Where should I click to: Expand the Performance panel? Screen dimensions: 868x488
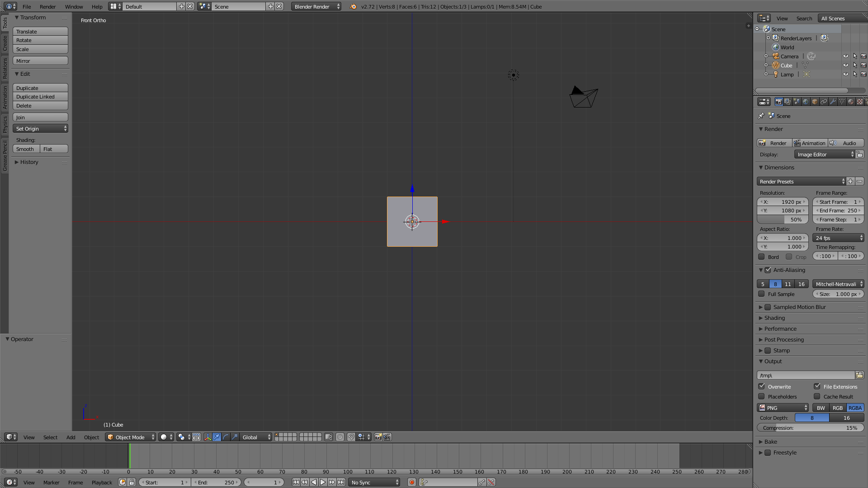(780, 328)
